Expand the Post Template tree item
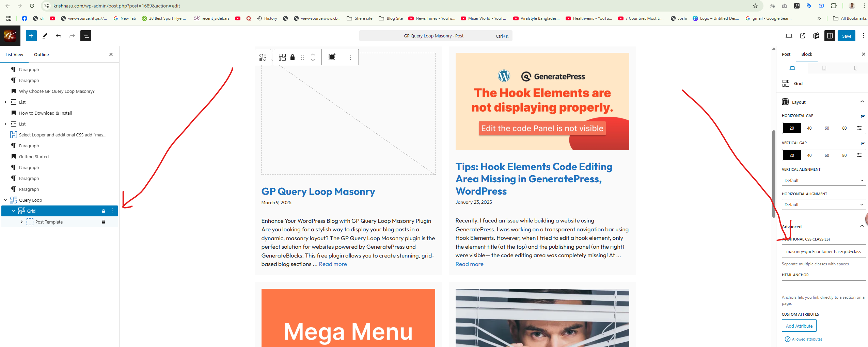This screenshot has width=868, height=347. point(22,222)
